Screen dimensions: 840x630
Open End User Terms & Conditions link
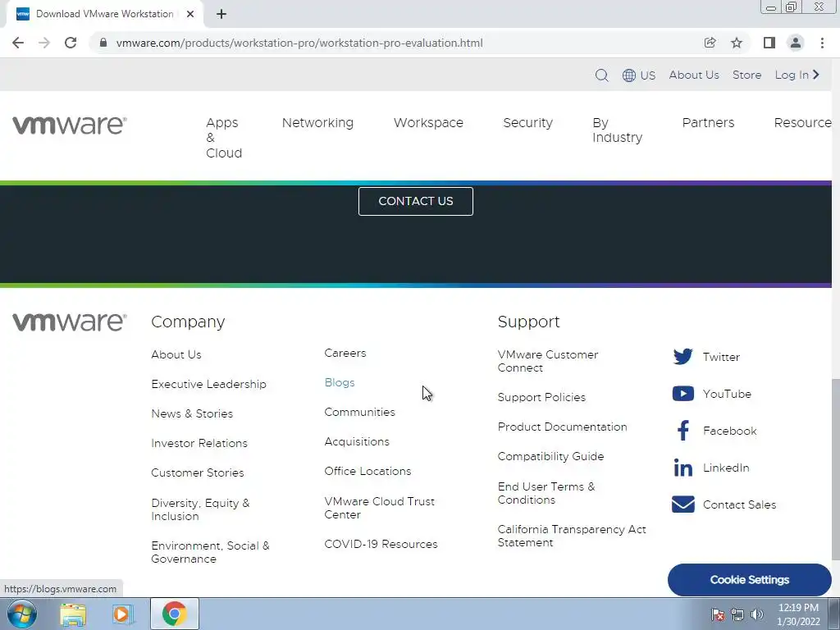(x=546, y=493)
